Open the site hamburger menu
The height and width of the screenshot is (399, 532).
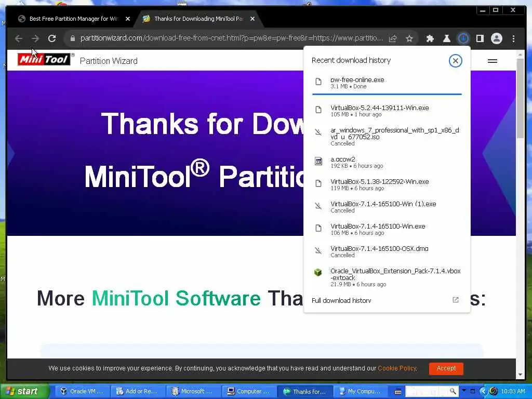(x=493, y=61)
